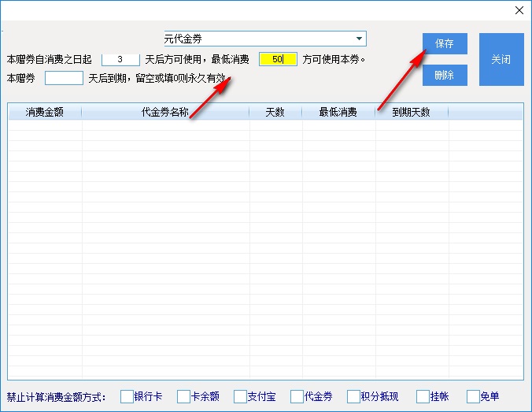Tick the 银行卡 checkbox
Image resolution: width=532 pixels, height=412 pixels.
[x=127, y=396]
